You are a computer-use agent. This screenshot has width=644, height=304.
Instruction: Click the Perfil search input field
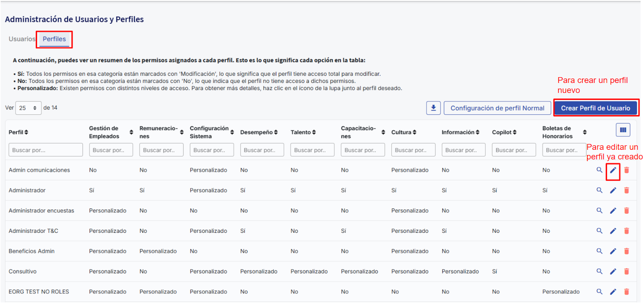pos(45,150)
